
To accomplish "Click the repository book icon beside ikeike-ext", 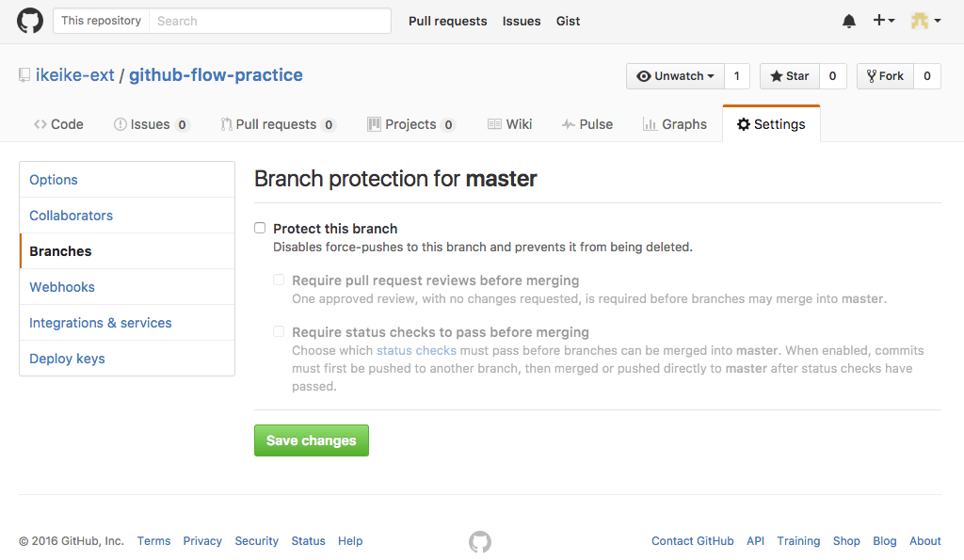I will coord(24,75).
